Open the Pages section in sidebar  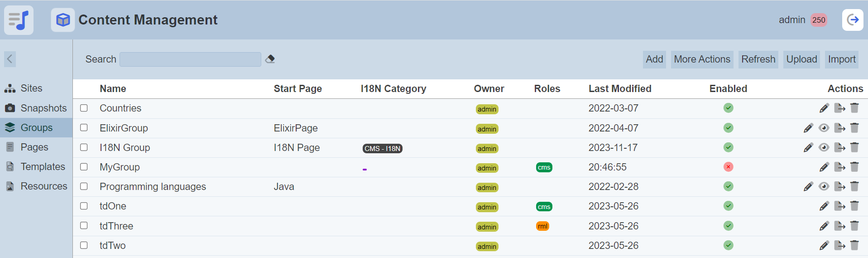click(x=34, y=147)
